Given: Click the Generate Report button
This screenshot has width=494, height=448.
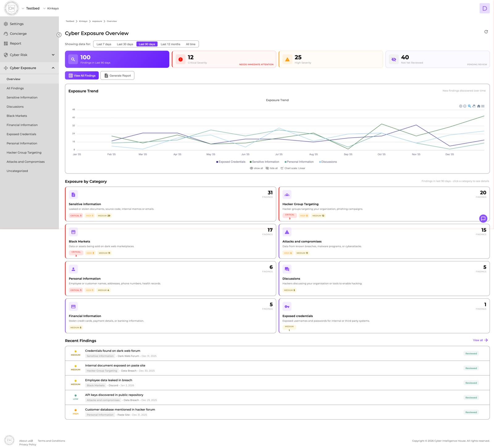Looking at the screenshot, I should pyautogui.click(x=117, y=75).
